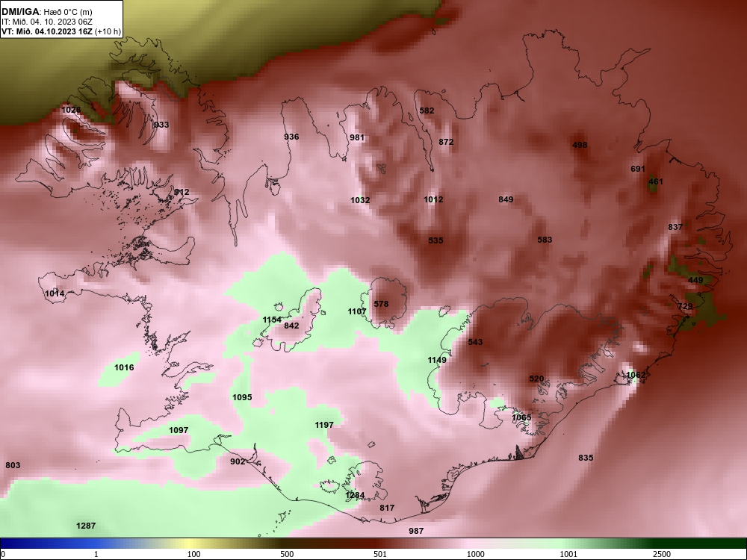This screenshot has width=747, height=560.
Task: Click the map value 1097
Action: (179, 431)
